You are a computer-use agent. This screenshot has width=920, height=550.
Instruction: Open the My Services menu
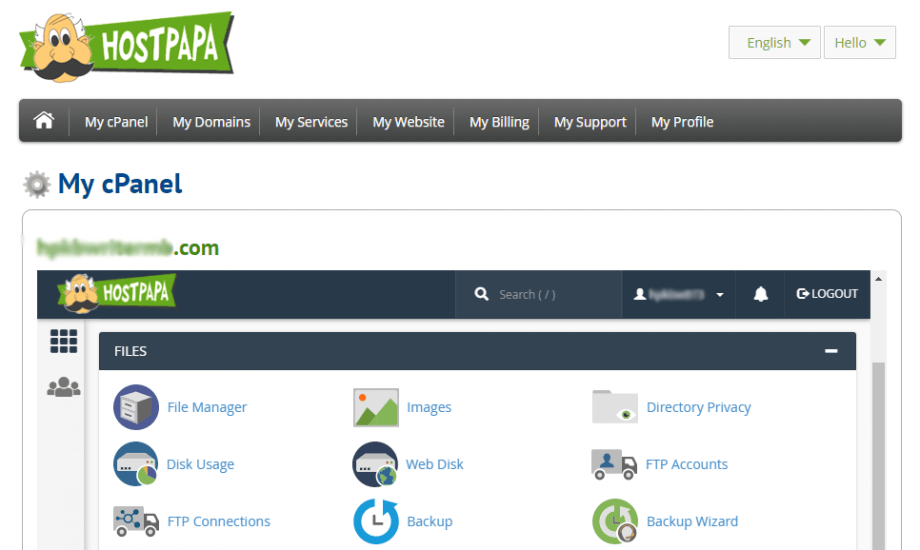[311, 122]
